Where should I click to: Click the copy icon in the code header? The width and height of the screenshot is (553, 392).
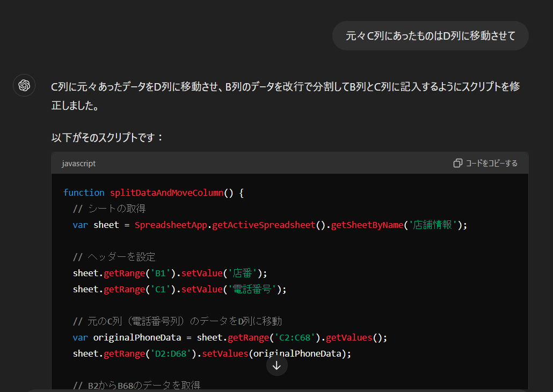coord(457,163)
